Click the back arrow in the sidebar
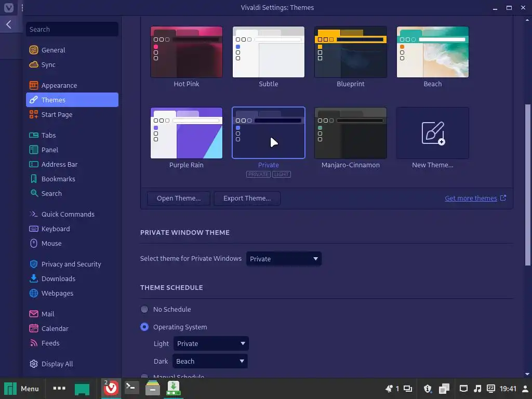 [x=9, y=24]
